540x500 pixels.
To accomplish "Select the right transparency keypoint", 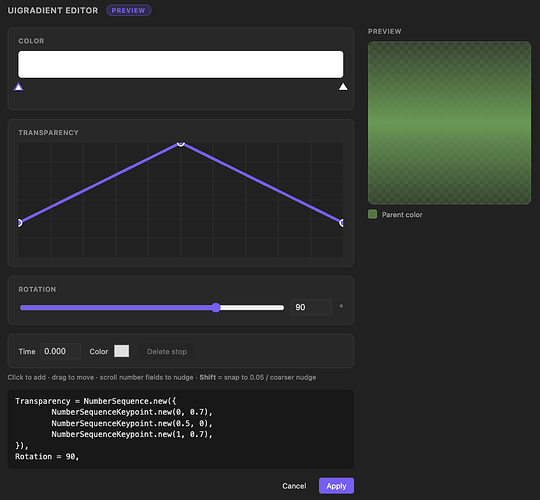I will click(x=342, y=223).
